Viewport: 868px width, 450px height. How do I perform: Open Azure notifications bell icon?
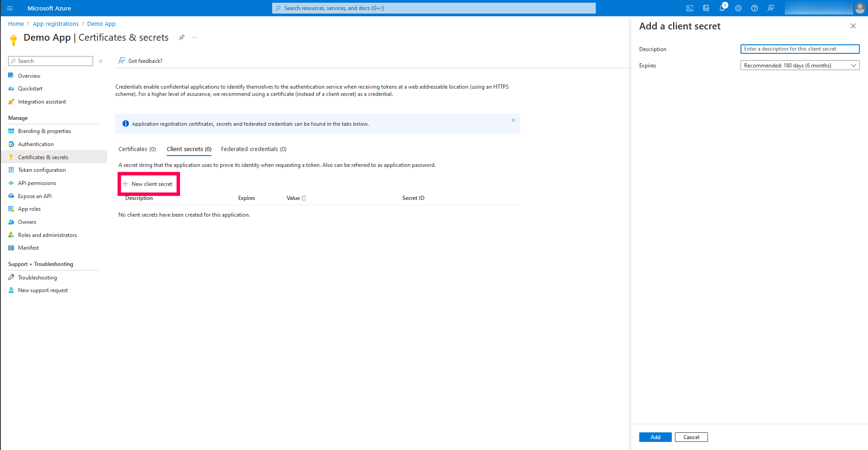[722, 8]
